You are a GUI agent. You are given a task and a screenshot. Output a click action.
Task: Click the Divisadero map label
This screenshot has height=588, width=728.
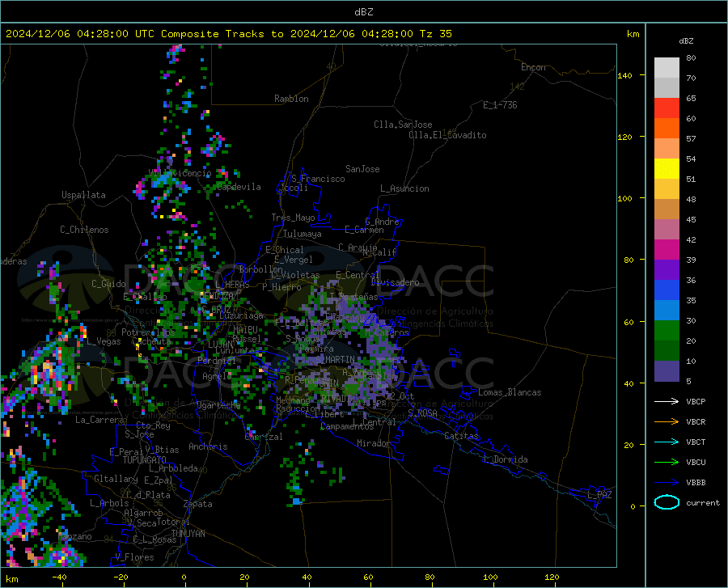pos(395,282)
